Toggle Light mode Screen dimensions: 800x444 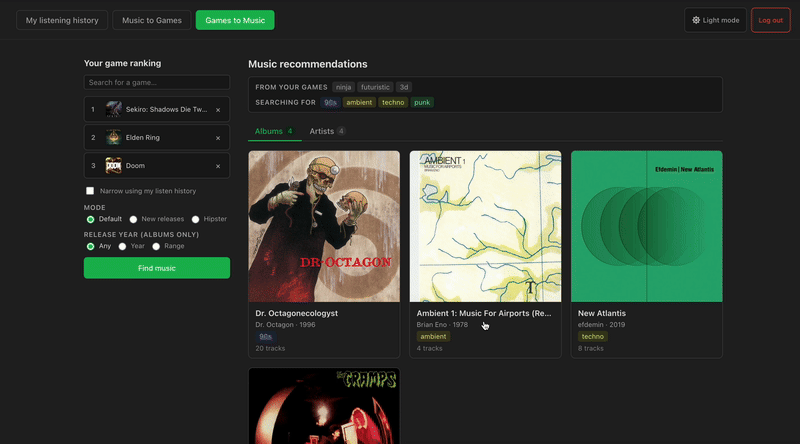coord(715,20)
